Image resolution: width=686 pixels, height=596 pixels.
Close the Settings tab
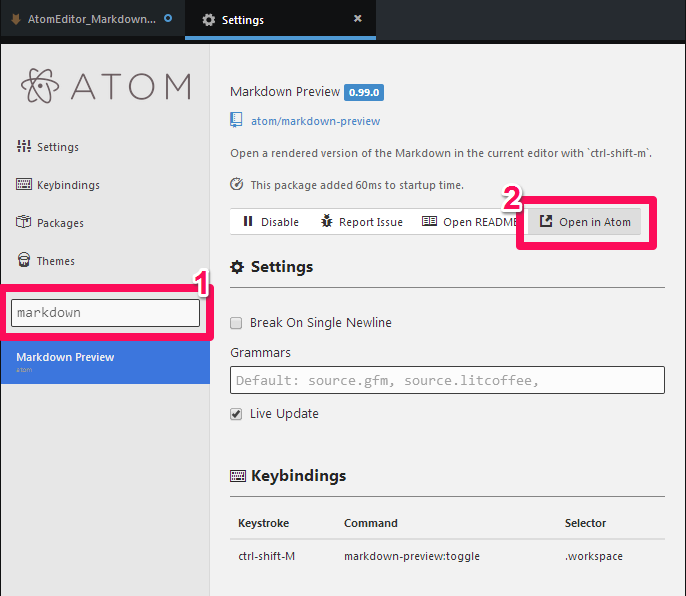357,18
